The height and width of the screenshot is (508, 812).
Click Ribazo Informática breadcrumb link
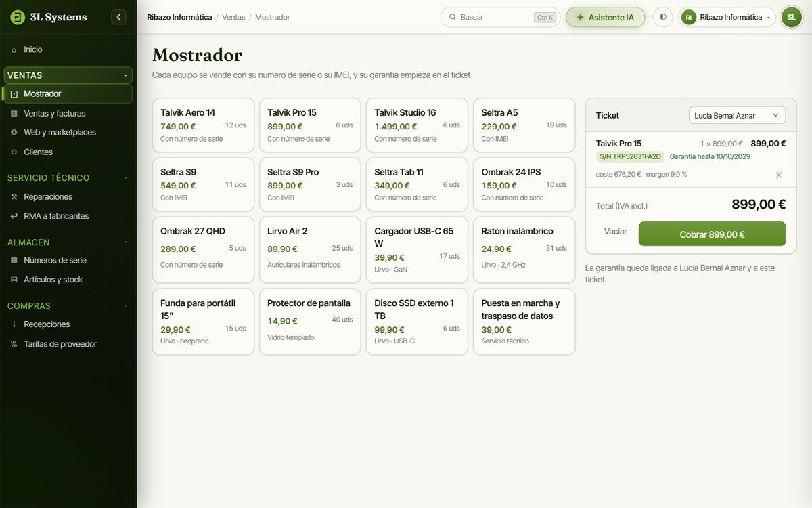[179, 17]
